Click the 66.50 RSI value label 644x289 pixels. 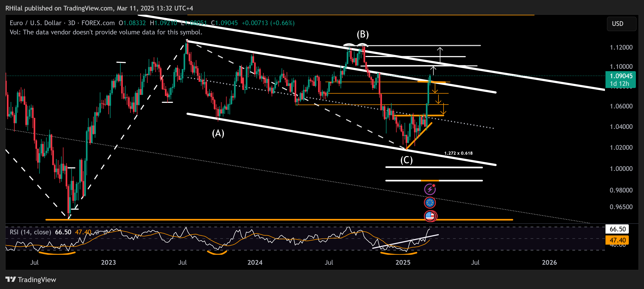tap(617, 229)
